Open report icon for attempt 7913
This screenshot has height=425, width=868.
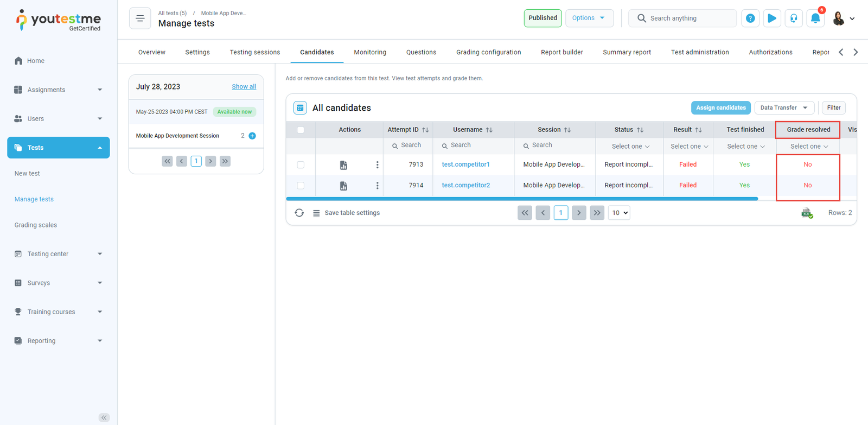(343, 165)
